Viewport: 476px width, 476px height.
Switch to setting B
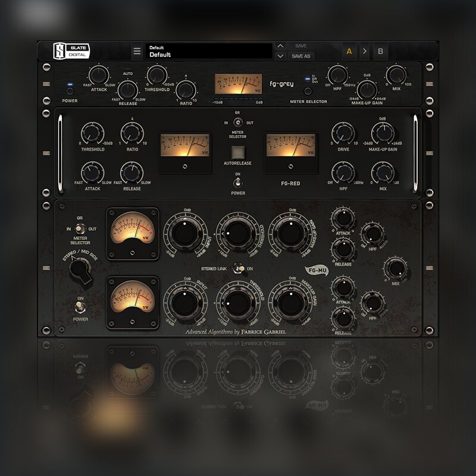[380, 51]
